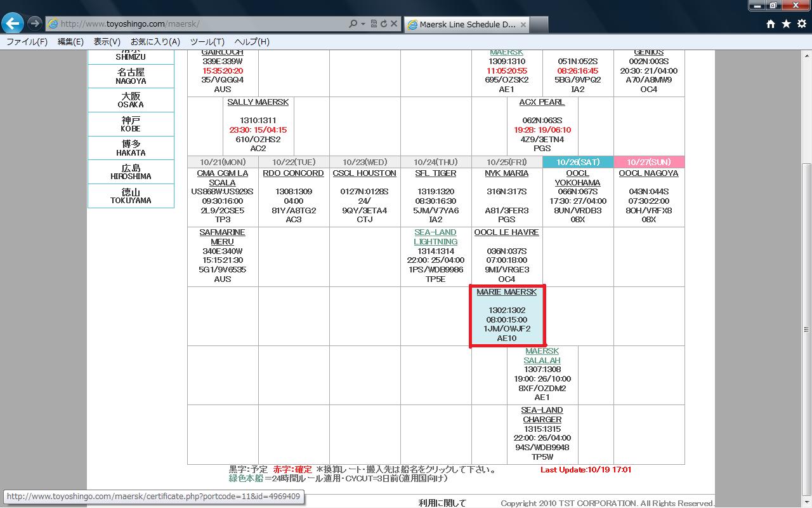Open the CMA CGM LA SCALA vessel link
812x508 pixels.
(223, 178)
